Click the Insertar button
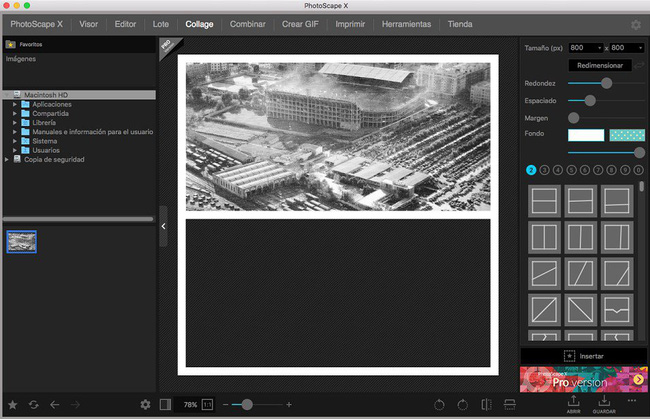The height and width of the screenshot is (419, 650). (x=584, y=356)
